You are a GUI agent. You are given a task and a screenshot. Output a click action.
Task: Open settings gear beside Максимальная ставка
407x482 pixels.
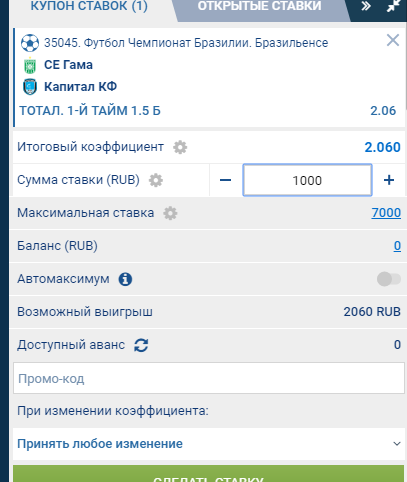[x=170, y=213]
